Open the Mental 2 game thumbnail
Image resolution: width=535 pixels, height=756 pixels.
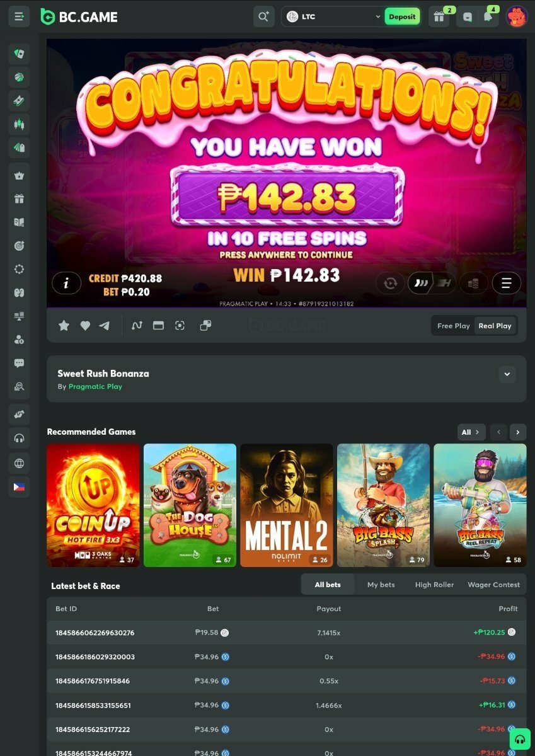click(x=287, y=505)
